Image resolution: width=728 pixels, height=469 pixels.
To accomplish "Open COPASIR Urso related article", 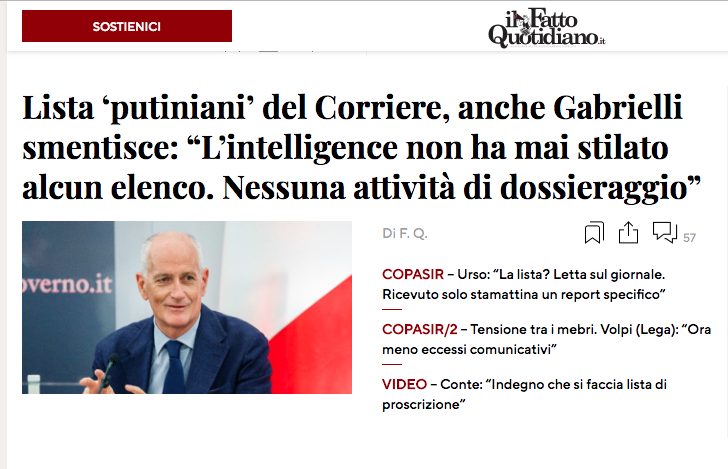I will (x=524, y=284).
